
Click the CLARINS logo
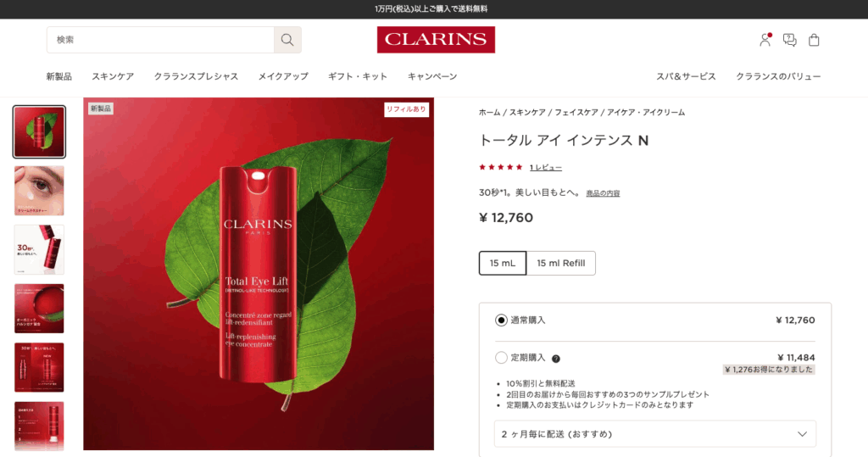click(x=437, y=40)
